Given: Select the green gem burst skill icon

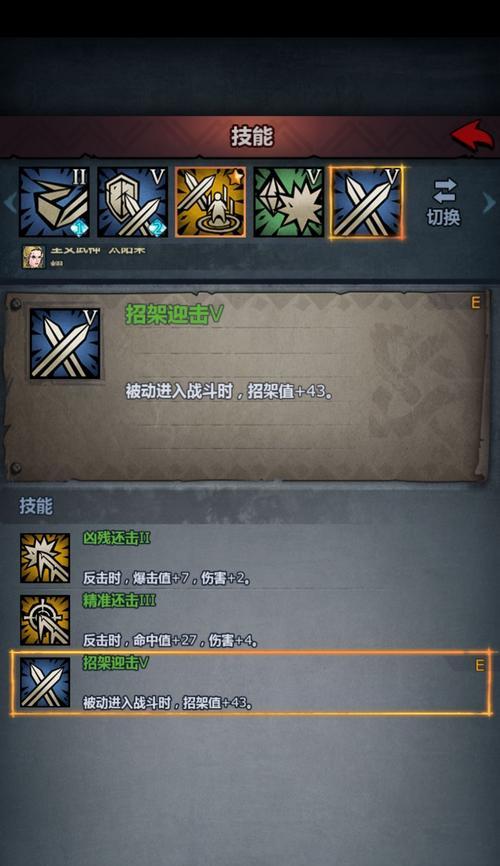Looking at the screenshot, I should point(288,202).
